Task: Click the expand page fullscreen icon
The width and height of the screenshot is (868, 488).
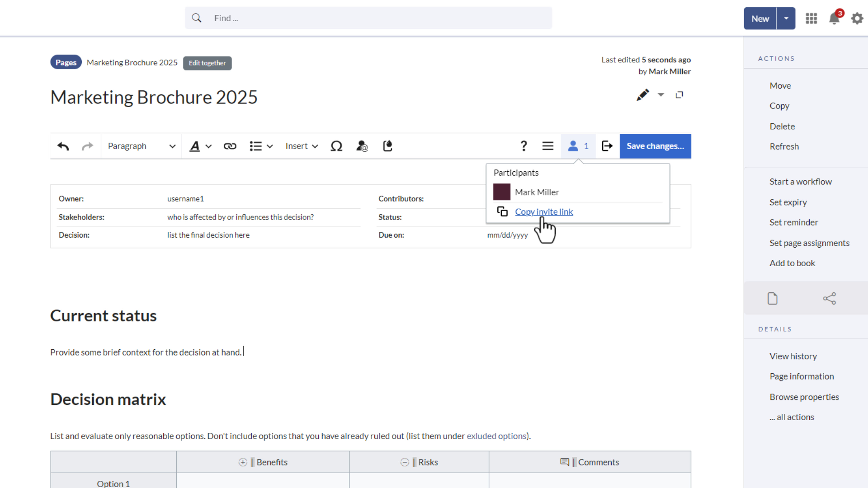Action: click(679, 95)
